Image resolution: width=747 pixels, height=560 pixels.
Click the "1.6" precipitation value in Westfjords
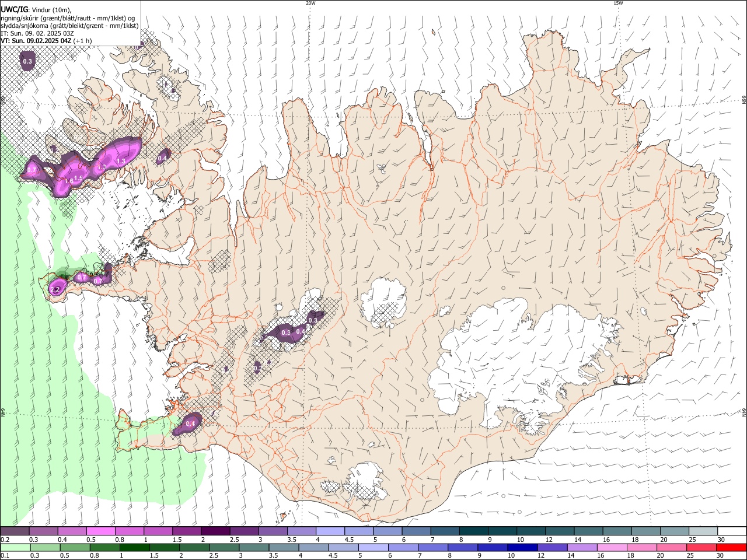69,182
